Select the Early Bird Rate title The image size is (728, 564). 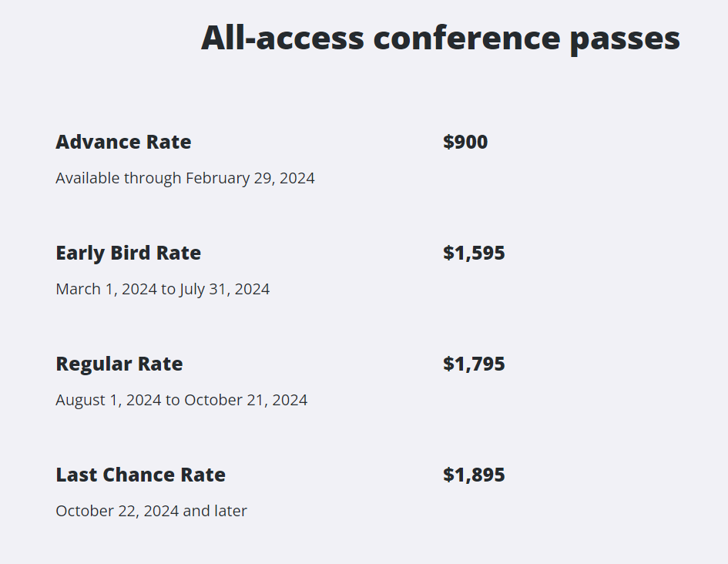[128, 253]
